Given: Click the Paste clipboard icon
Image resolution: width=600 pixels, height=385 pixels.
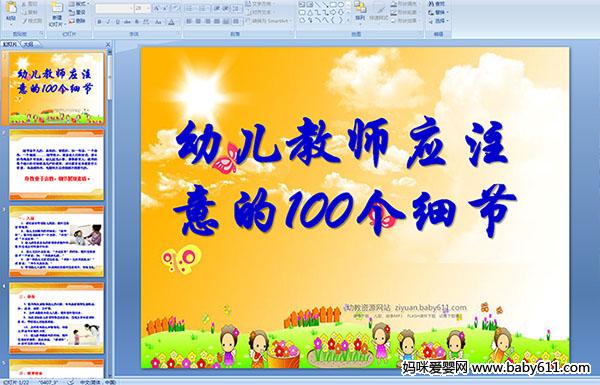Looking at the screenshot, I should [11, 8].
